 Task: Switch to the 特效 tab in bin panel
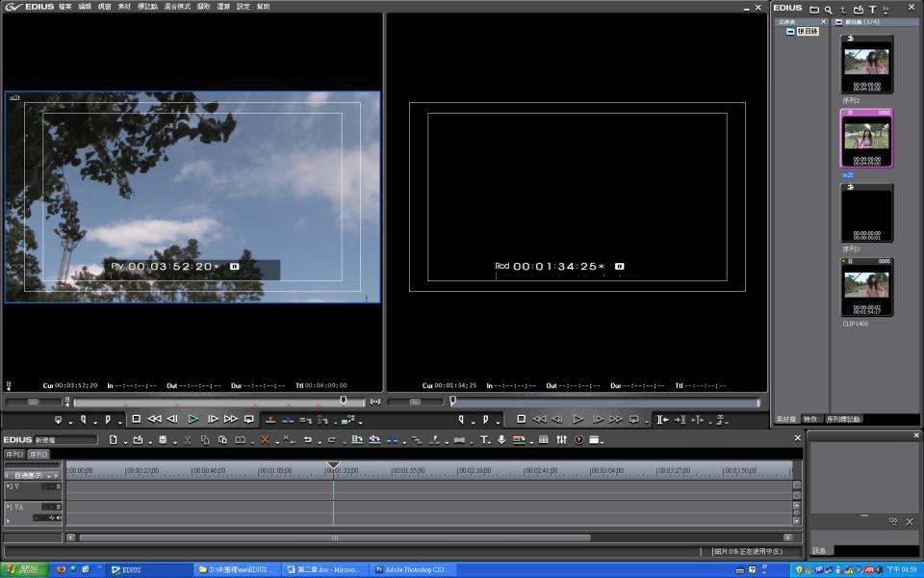tap(810, 419)
